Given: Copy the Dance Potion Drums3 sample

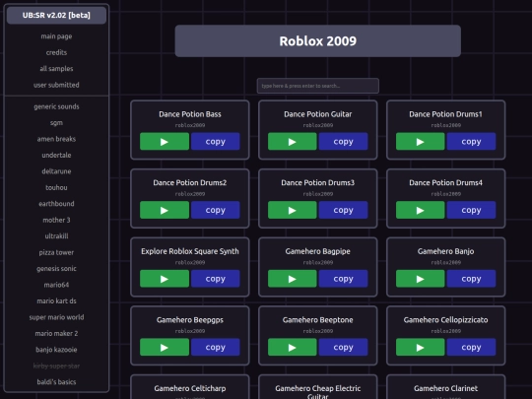Looking at the screenshot, I should click(343, 210).
